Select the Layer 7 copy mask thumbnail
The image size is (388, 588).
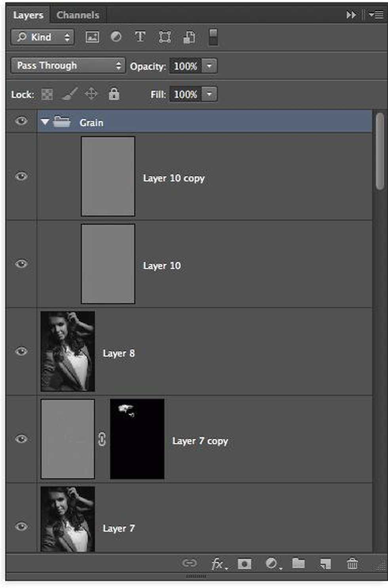pos(137,439)
